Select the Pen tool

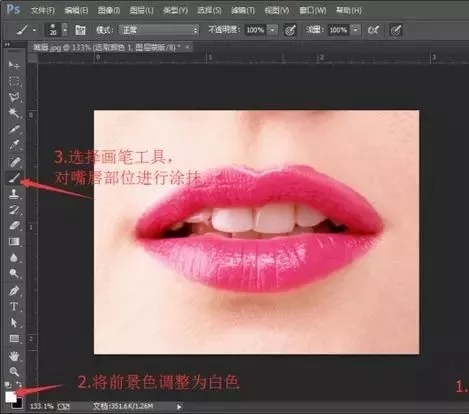pyautogui.click(x=14, y=291)
